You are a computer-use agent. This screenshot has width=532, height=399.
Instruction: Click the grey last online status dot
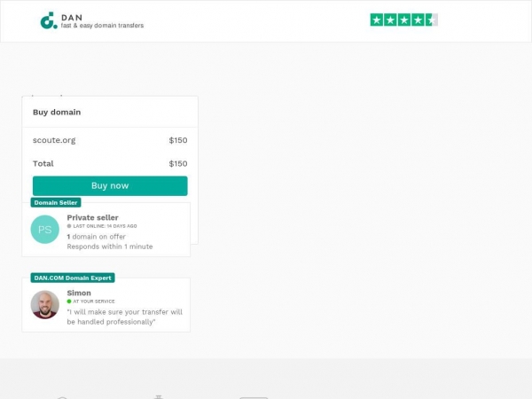click(x=69, y=226)
